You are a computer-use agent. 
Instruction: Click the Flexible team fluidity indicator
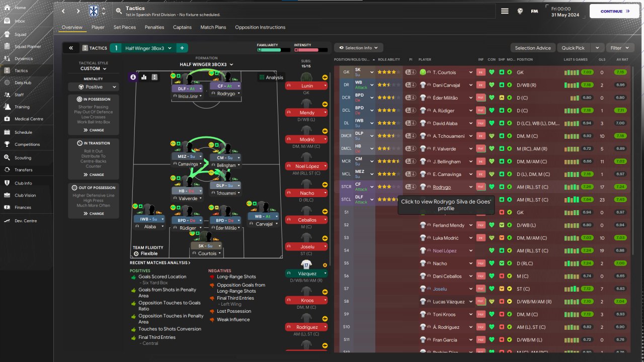146,254
